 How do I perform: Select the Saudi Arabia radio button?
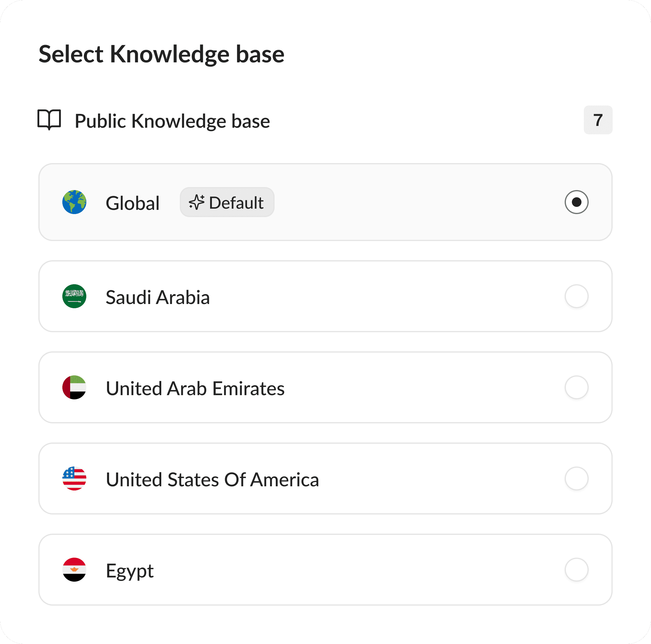tap(576, 296)
